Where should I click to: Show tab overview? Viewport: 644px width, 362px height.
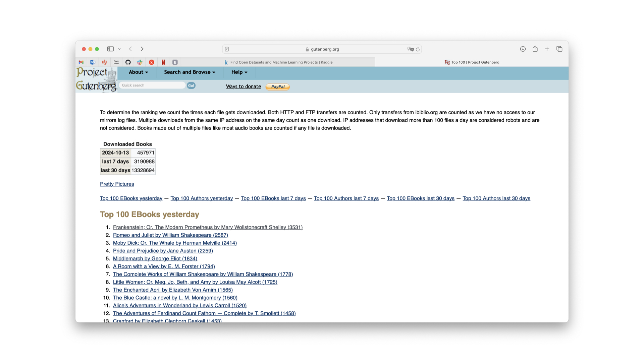559,49
